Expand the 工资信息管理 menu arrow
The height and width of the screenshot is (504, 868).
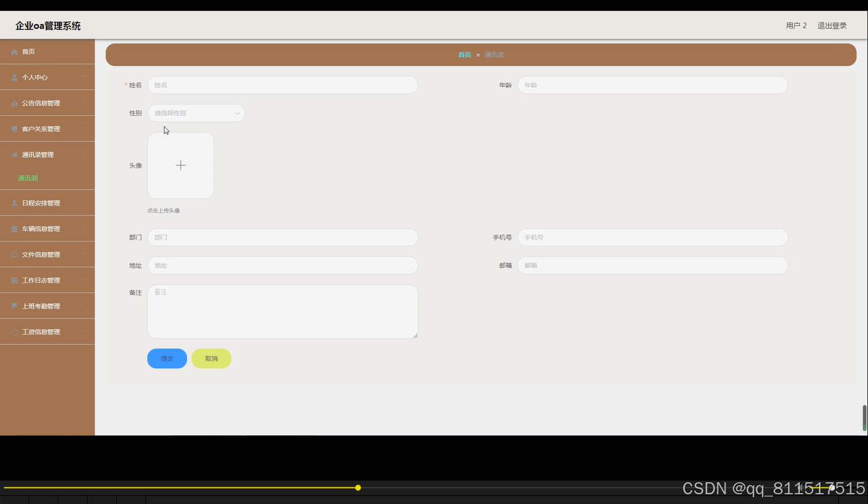[x=83, y=332]
